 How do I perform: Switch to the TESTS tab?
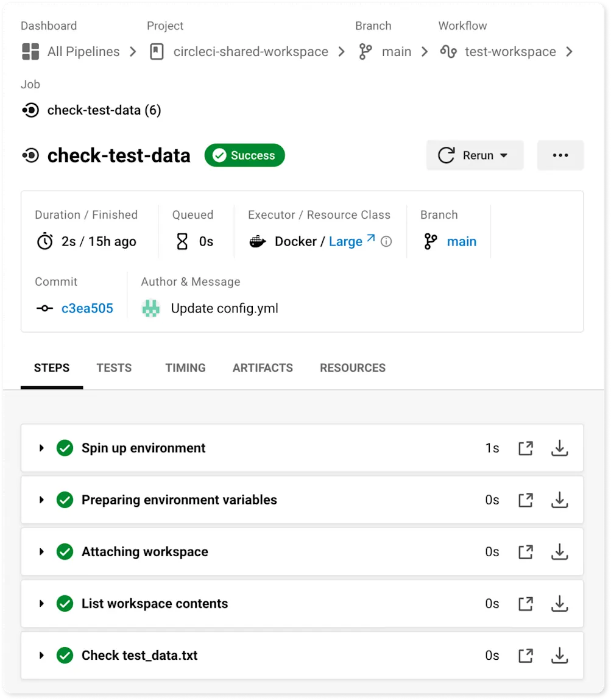pyautogui.click(x=114, y=367)
